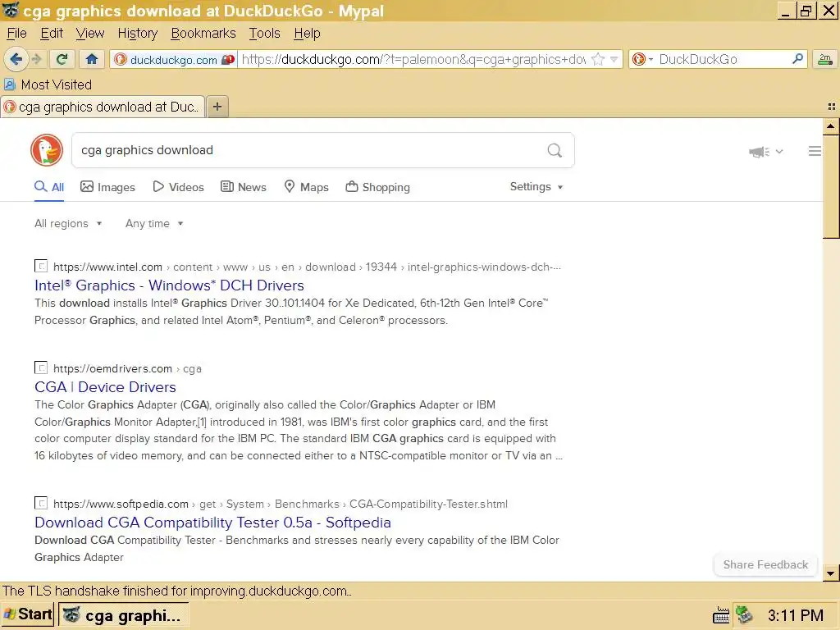840x630 pixels.
Task: Expand the All regions filter
Action: click(x=68, y=223)
